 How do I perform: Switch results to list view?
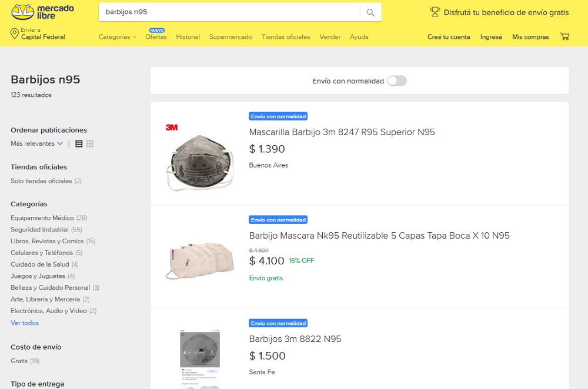coord(79,143)
